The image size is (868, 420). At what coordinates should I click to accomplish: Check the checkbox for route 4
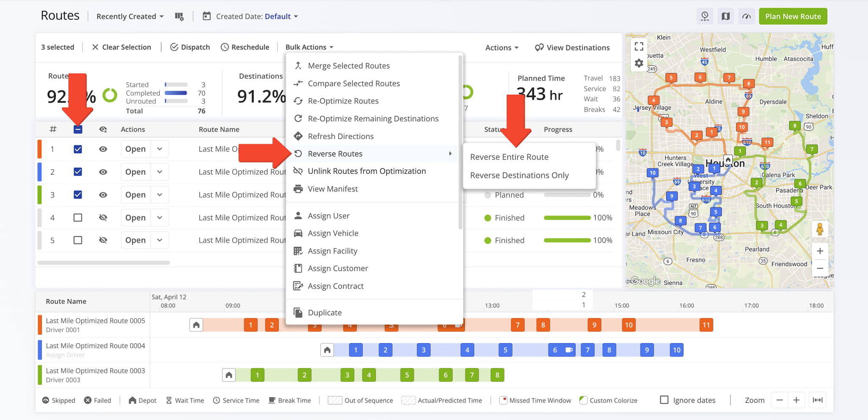[x=78, y=217]
